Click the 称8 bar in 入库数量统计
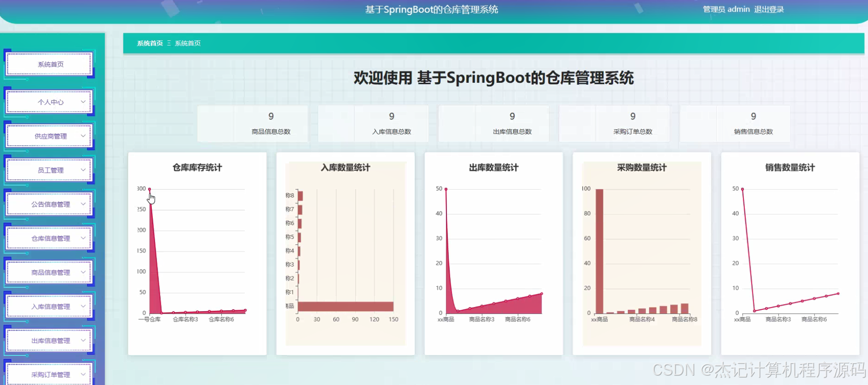This screenshot has width=868, height=385. (300, 196)
